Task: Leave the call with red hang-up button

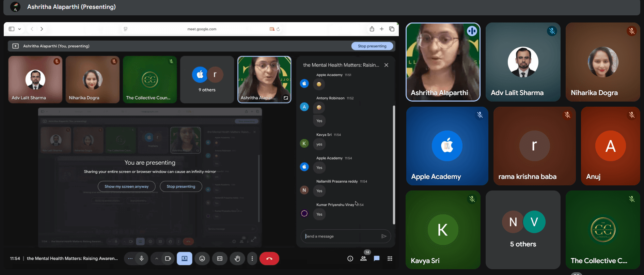Action: pyautogui.click(x=269, y=259)
